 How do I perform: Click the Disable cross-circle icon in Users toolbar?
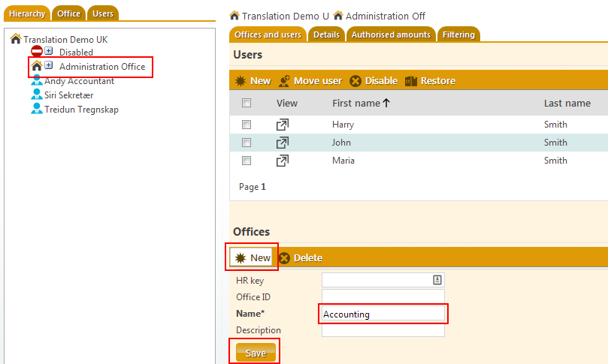point(355,80)
